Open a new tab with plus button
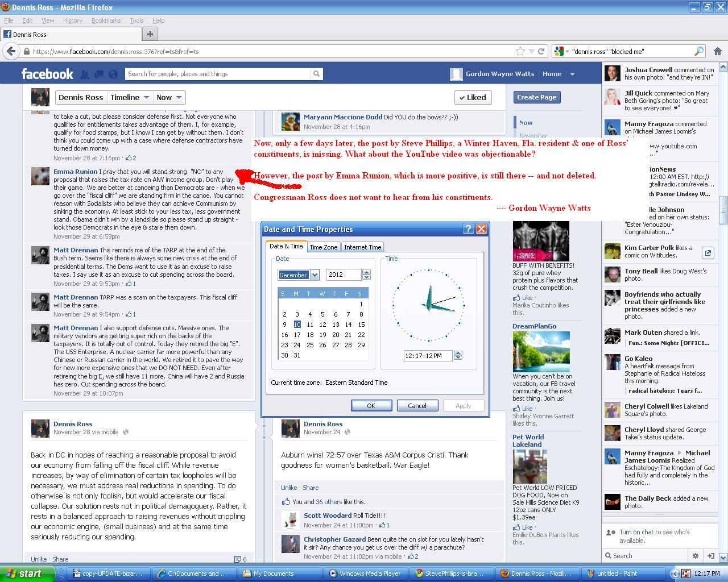Screen dimensions: 728x582 150,34
